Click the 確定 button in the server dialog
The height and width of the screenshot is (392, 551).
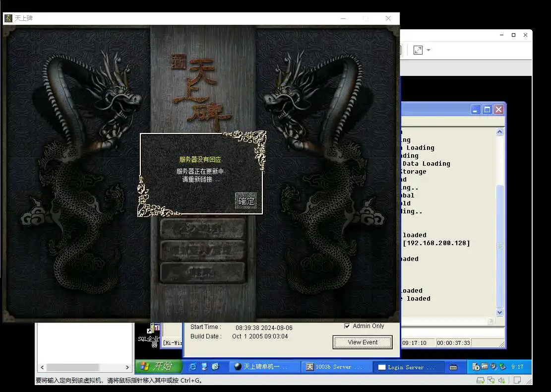(246, 201)
